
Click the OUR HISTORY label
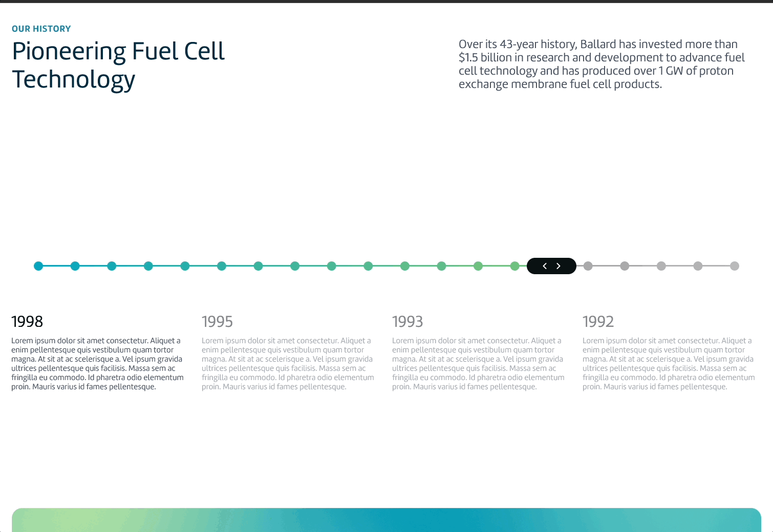tap(41, 29)
